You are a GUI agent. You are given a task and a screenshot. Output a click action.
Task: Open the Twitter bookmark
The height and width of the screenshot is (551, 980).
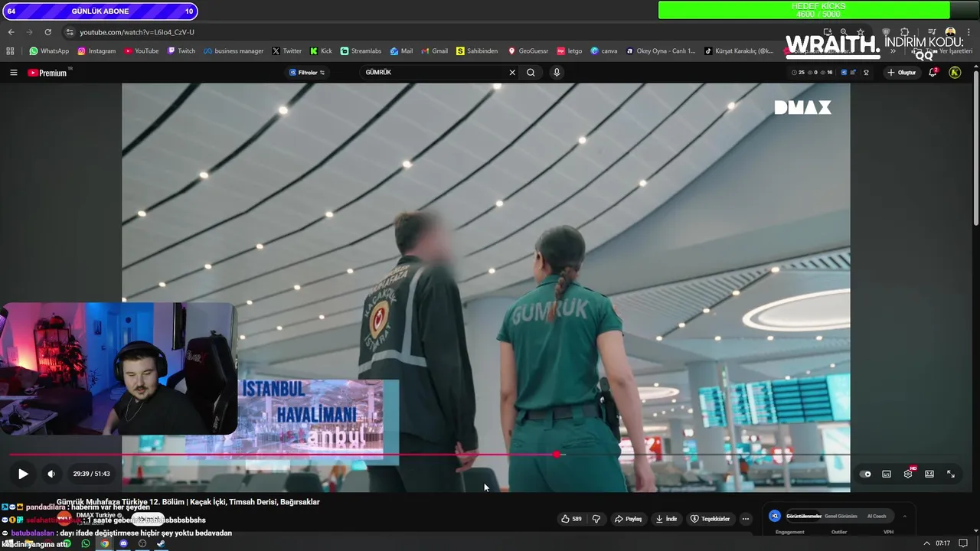(287, 51)
